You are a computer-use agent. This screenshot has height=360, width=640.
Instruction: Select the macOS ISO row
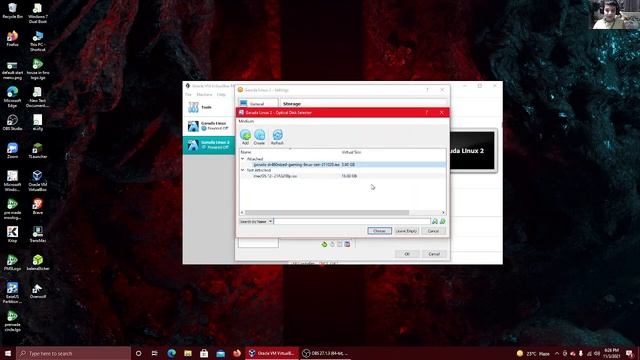(343, 176)
